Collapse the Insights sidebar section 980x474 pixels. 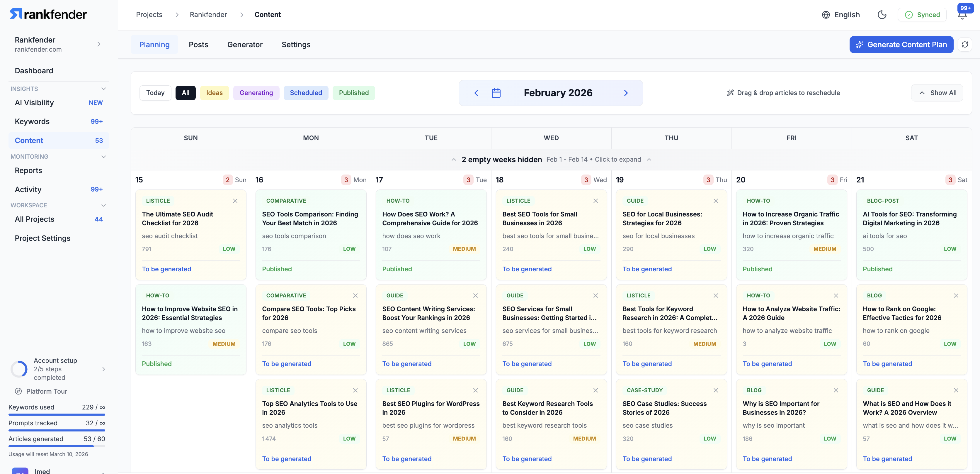(103, 89)
